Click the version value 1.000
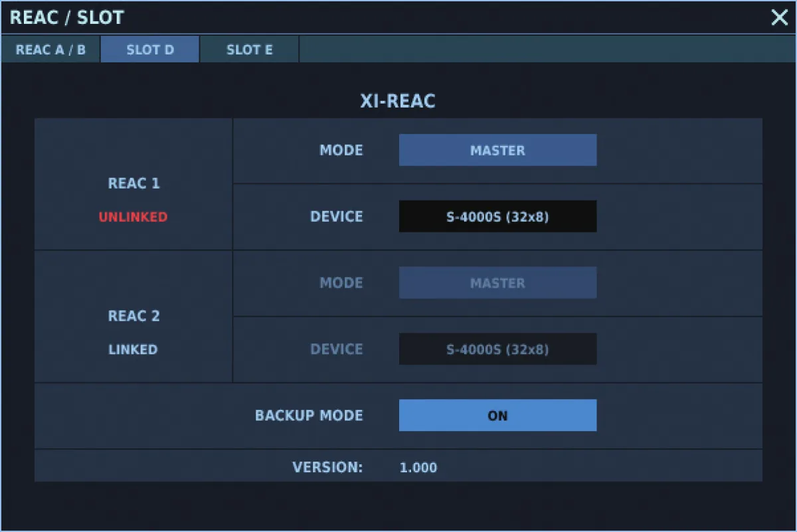 pyautogui.click(x=418, y=468)
